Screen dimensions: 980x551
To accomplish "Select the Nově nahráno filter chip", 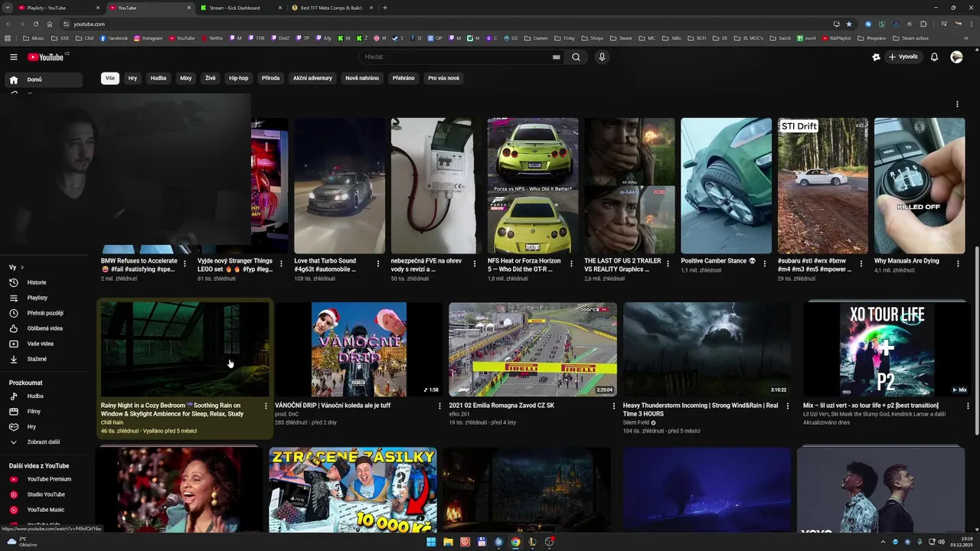I will tap(362, 78).
